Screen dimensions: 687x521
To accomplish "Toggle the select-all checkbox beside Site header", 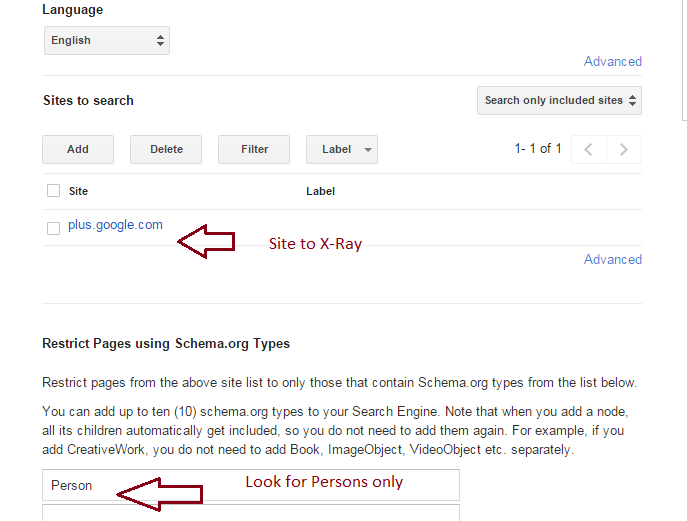I will point(54,191).
